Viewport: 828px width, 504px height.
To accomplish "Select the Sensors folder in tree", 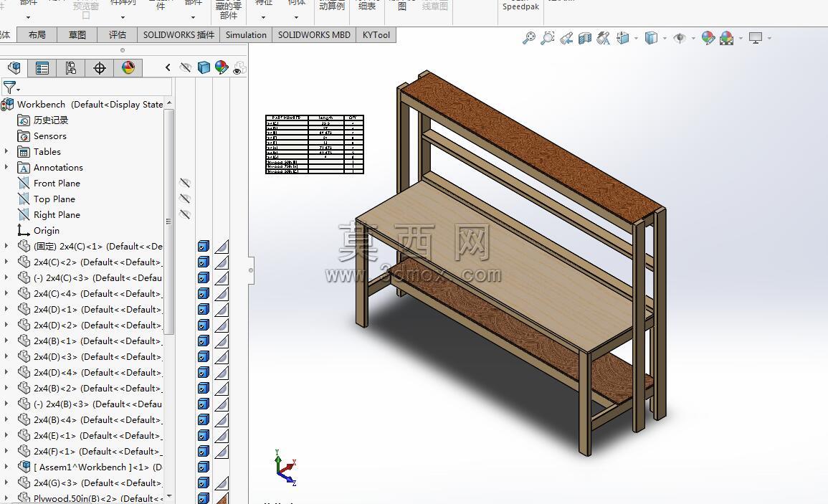I will coord(49,136).
